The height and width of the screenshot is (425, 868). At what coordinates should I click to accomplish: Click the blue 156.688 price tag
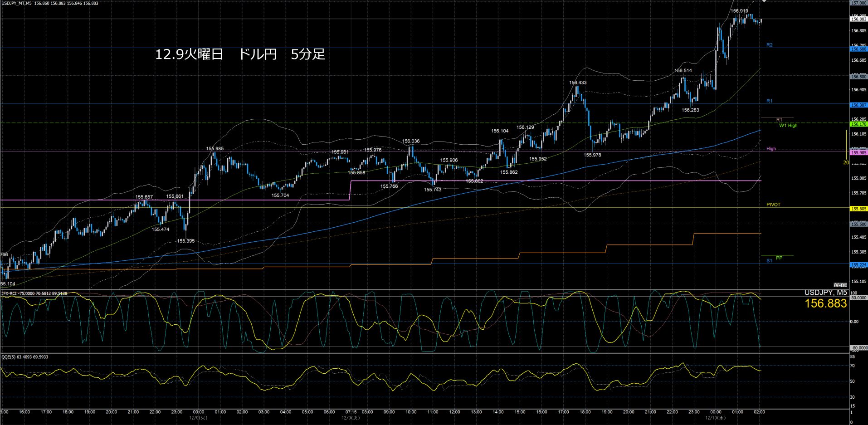pyautogui.click(x=858, y=49)
